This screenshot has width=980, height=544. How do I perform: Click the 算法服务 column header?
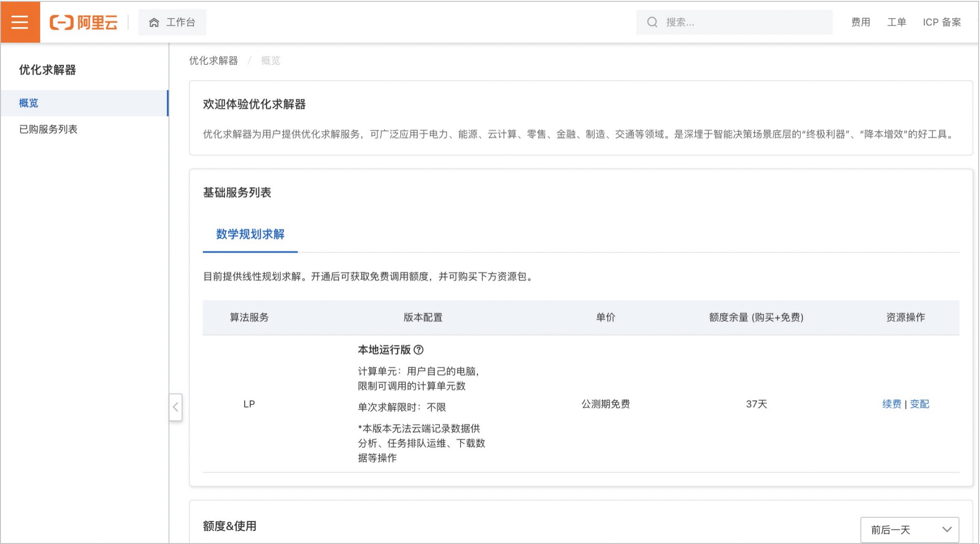point(249,318)
